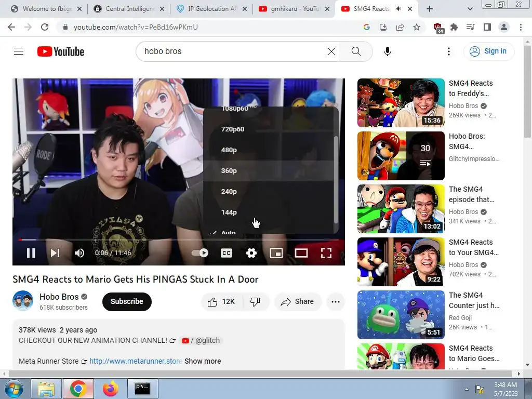Select 144p quality option

(x=269, y=212)
